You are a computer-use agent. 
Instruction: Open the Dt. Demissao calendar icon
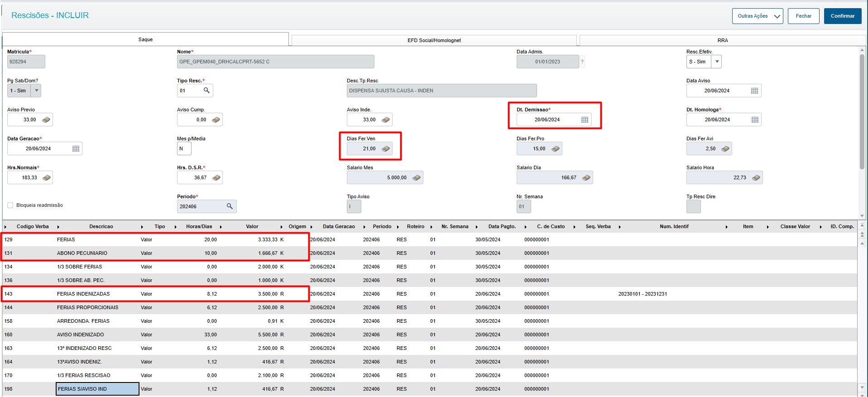tap(585, 120)
